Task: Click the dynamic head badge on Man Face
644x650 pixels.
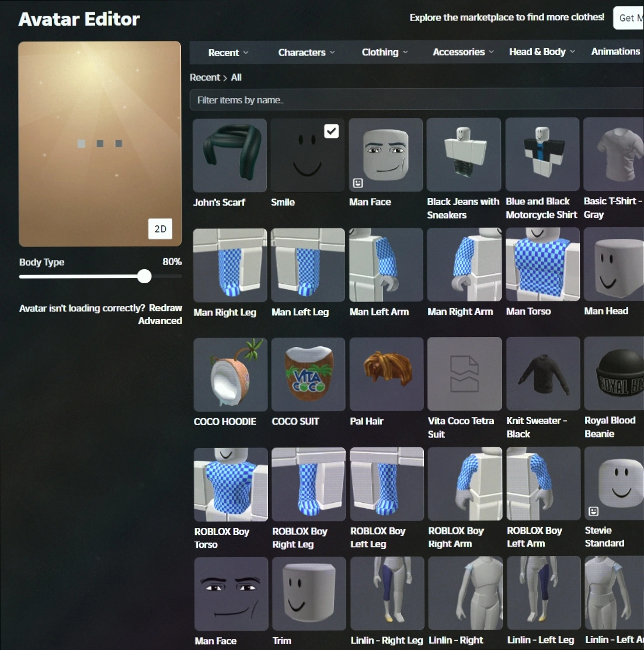Action: (358, 183)
